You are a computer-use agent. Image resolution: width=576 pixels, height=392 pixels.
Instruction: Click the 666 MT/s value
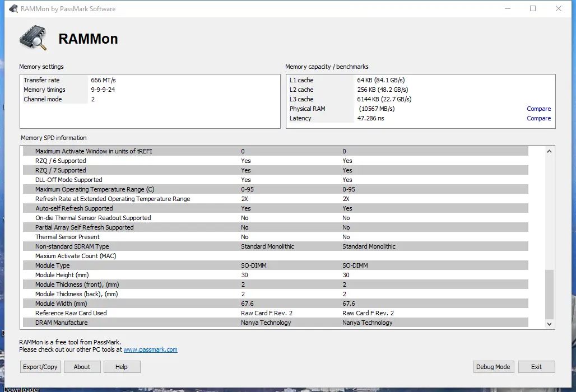click(103, 80)
